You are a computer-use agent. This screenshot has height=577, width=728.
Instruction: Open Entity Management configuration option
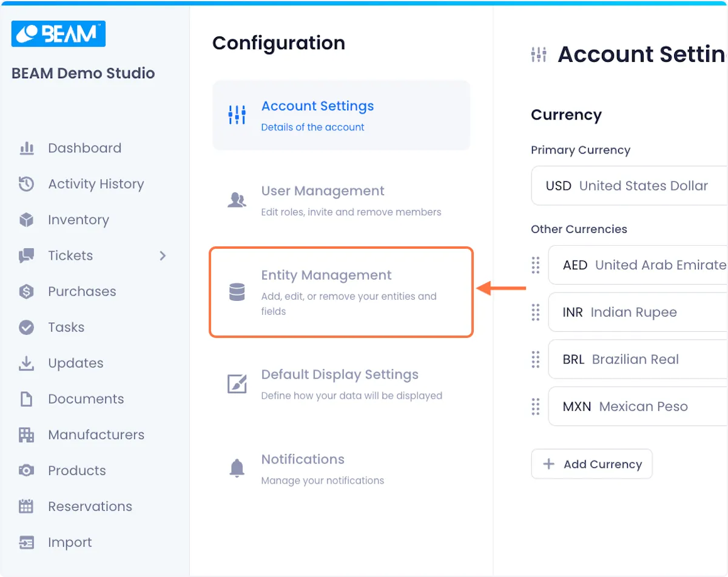click(x=341, y=292)
